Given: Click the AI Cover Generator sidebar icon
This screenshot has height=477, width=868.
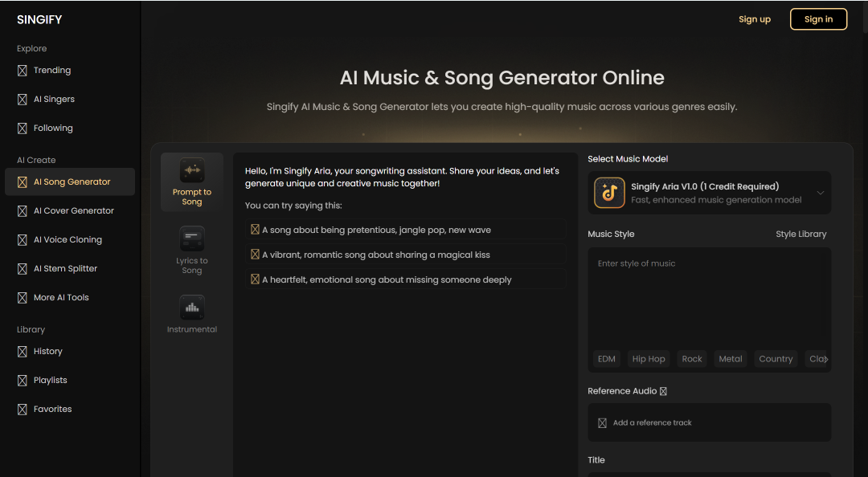Looking at the screenshot, I should 23,211.
